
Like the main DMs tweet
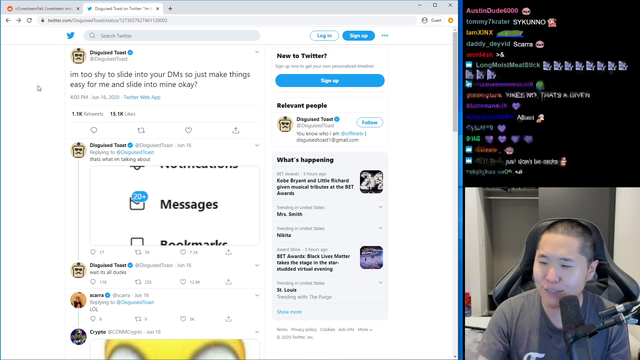point(188,130)
